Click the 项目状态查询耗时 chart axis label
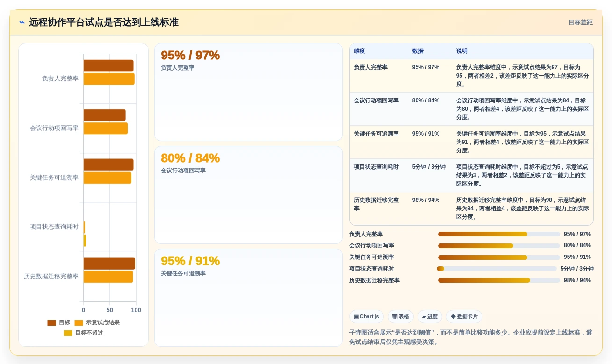612x364 pixels. tap(54, 227)
